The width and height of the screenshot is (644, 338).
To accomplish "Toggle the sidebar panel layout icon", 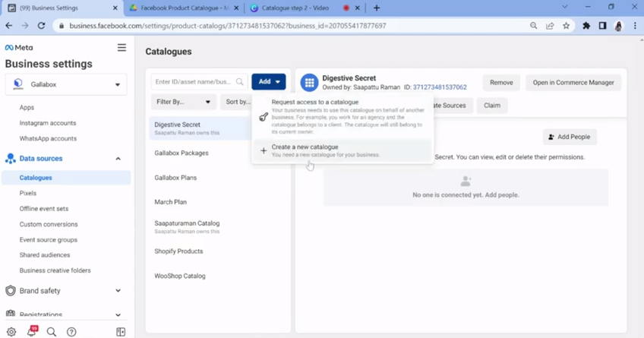I will point(121,331).
